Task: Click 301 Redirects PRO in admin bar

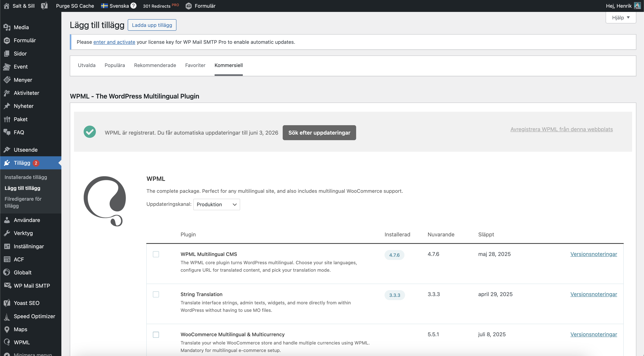Action: click(161, 6)
